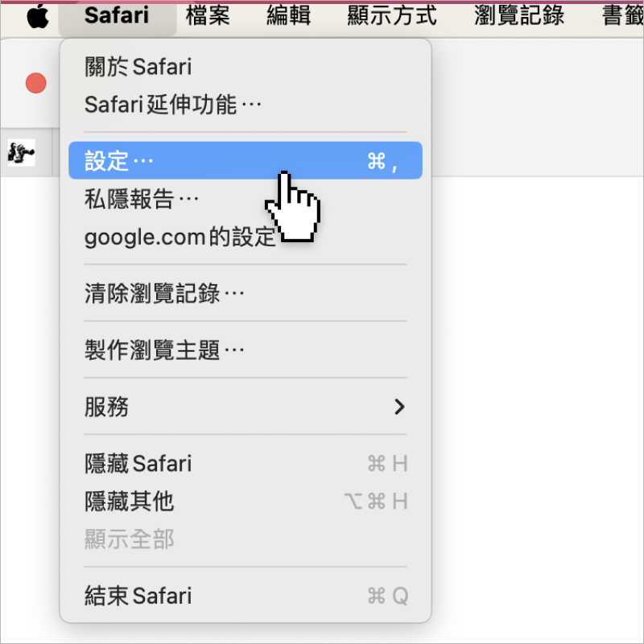Click the Safari menu bar title
Screen dimensions: 644x644
[x=117, y=16]
